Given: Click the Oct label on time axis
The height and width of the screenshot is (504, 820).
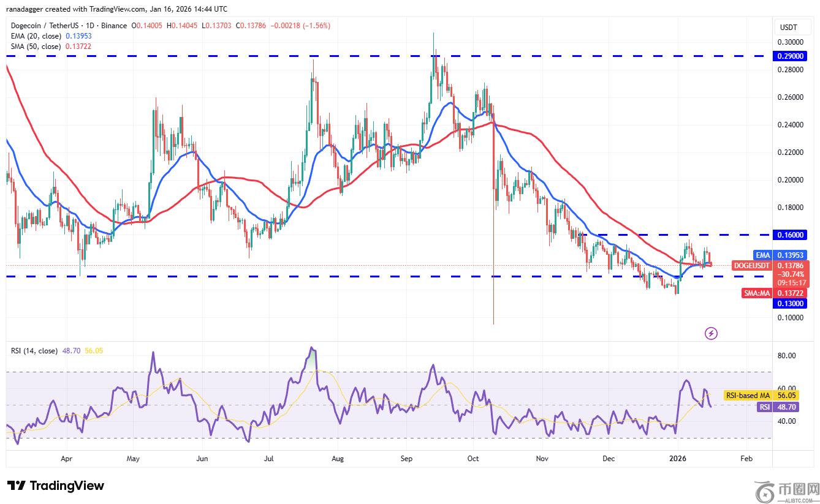Looking at the screenshot, I should pos(472,458).
